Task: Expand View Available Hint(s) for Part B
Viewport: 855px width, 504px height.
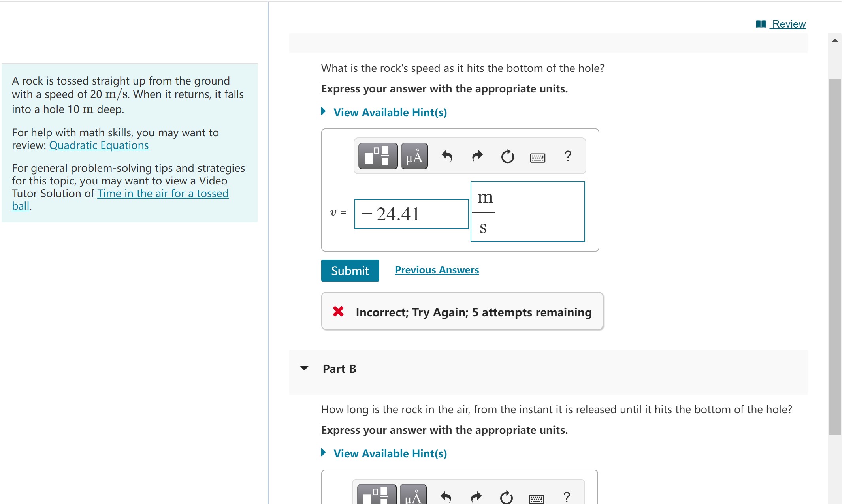Action: click(390, 453)
